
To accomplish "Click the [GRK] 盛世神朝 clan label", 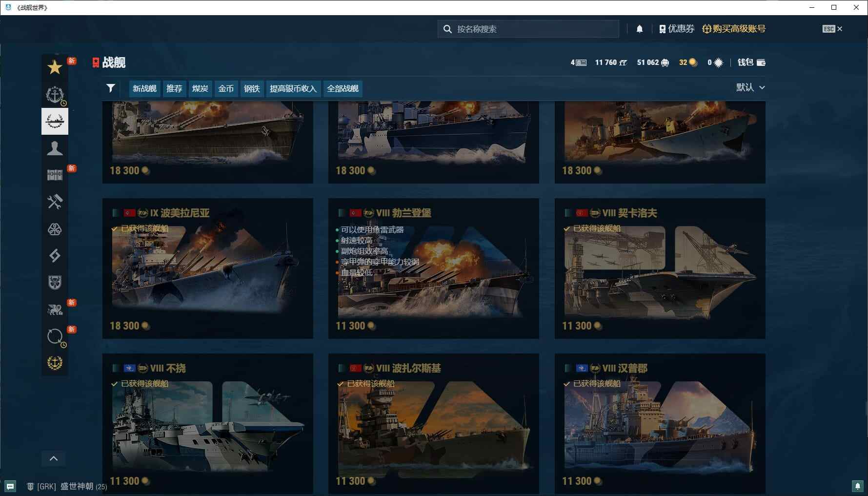I will 67,486.
